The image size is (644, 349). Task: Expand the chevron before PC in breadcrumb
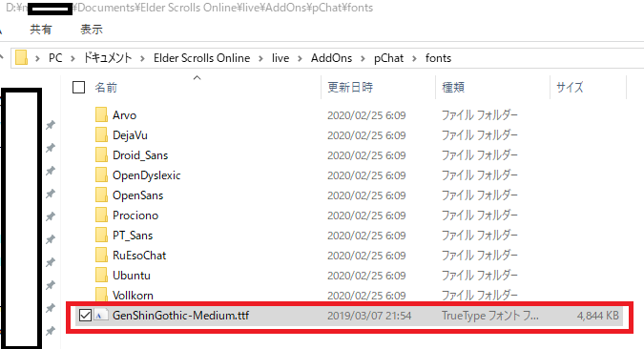37,58
